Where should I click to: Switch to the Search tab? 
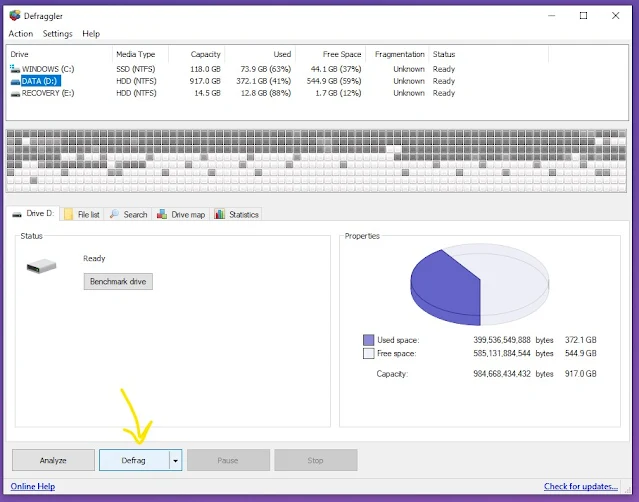point(128,214)
